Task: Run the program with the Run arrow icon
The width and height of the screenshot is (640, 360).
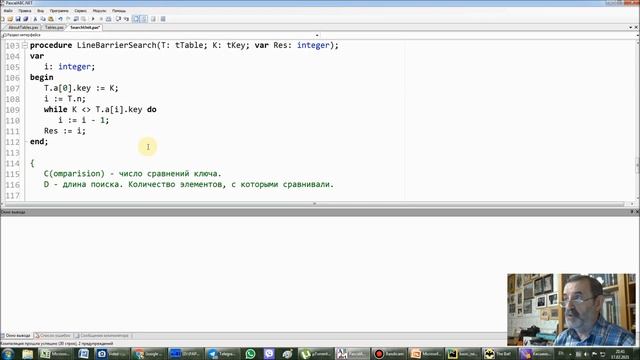Action: (93, 19)
